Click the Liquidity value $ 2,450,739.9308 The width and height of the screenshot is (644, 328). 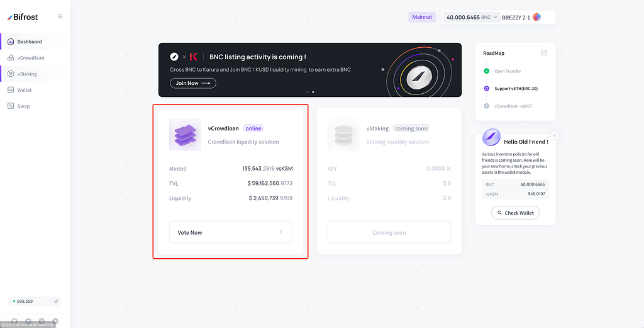[x=270, y=198]
